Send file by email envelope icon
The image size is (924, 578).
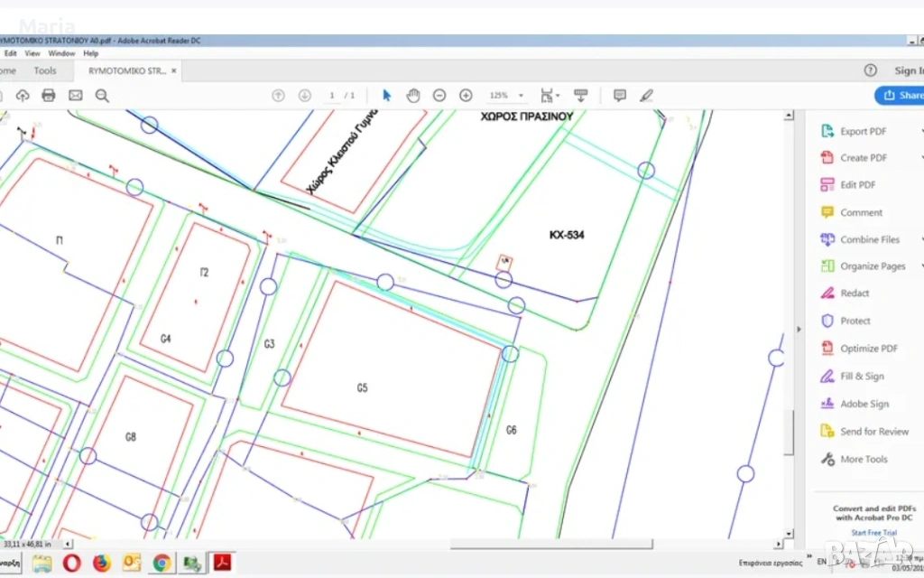click(x=76, y=95)
